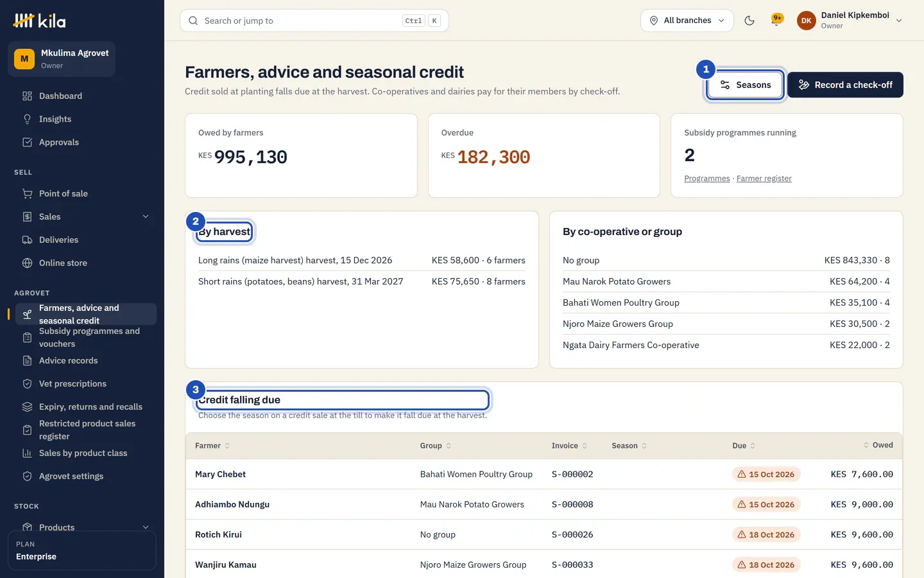Open Vet prescriptions menu item
924x578 pixels.
(86, 384)
